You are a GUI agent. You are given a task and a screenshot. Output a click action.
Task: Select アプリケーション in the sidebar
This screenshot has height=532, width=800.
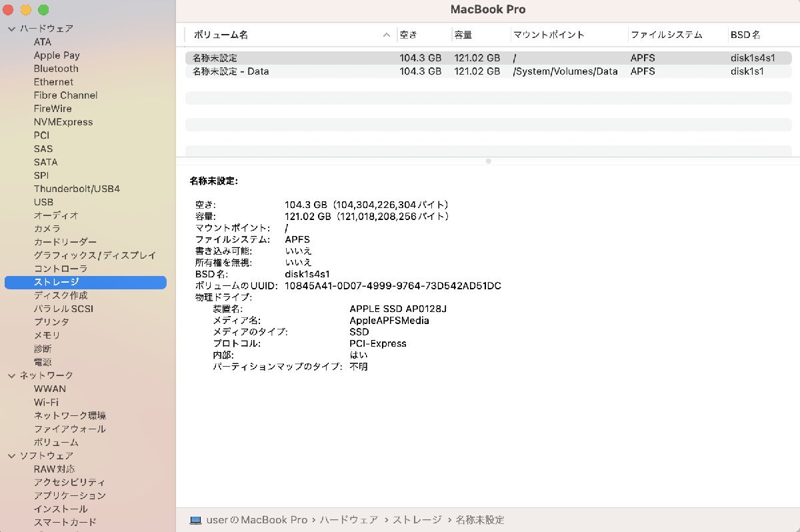[x=70, y=495]
